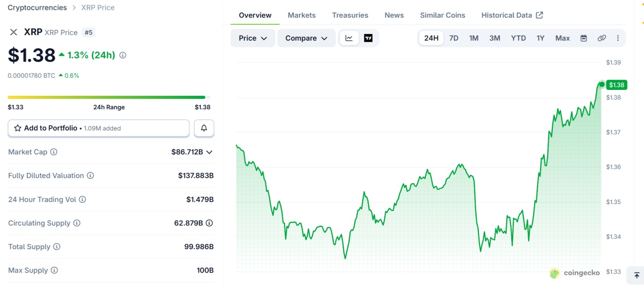The image size is (644, 287).
Task: Click the $1.38 current price label
Action: pyautogui.click(x=617, y=85)
